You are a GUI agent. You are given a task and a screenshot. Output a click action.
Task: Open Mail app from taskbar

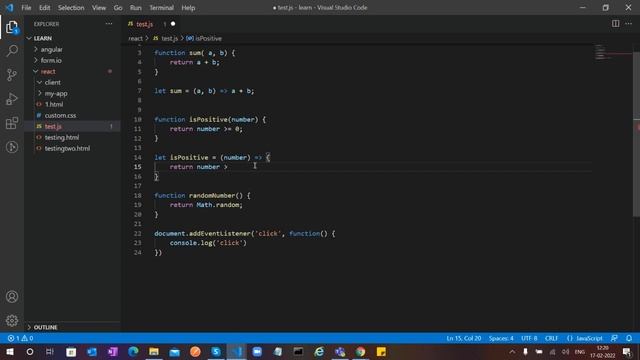click(x=175, y=352)
